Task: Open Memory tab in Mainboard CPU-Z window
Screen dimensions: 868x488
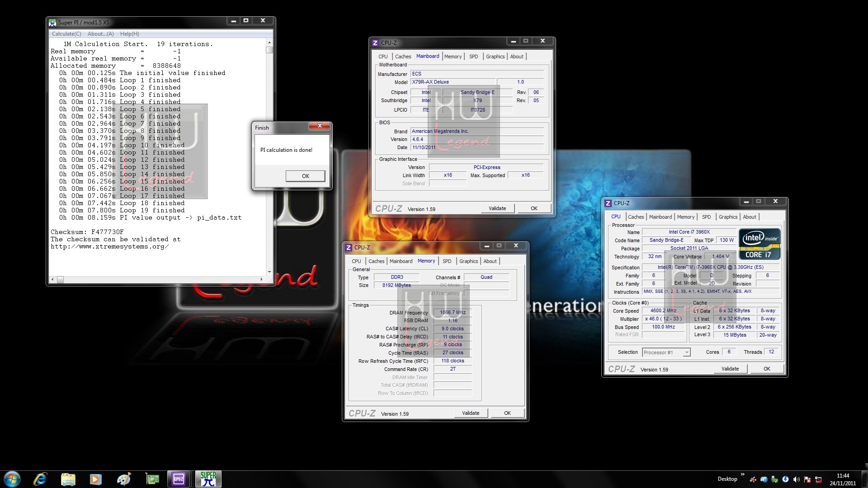Action: pos(453,56)
